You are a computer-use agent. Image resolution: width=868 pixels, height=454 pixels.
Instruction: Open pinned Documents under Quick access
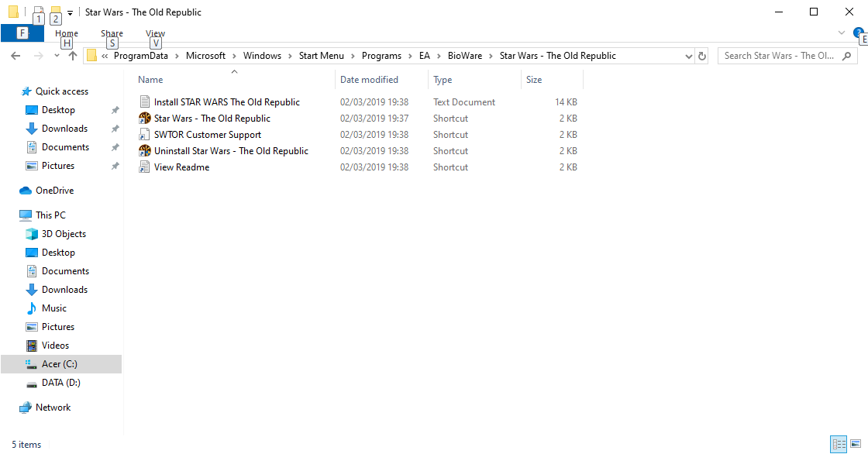(65, 147)
